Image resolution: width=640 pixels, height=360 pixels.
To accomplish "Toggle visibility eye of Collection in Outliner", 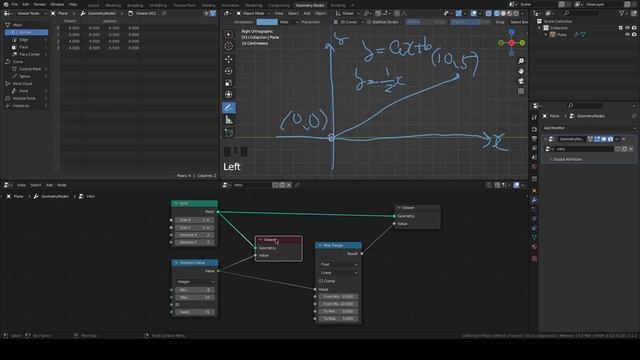I will (x=627, y=28).
